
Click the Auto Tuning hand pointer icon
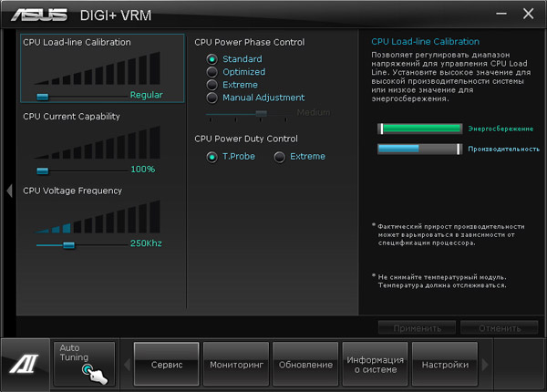[x=95, y=374]
